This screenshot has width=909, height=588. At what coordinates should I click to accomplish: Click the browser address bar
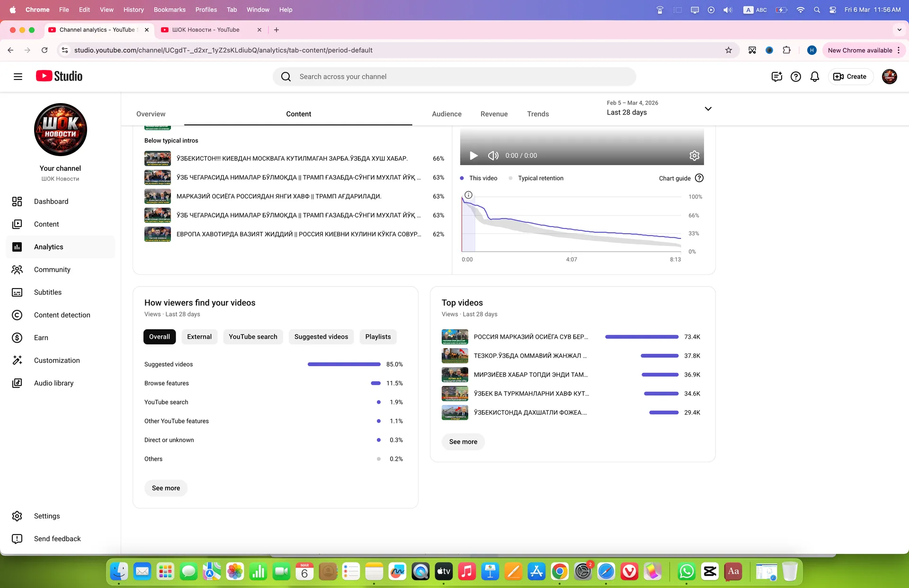[397, 50]
